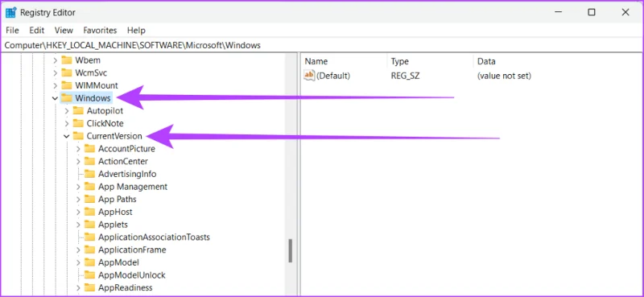The image size is (644, 297).
Task: Click the WcmSvc folder icon
Action: 67,72
